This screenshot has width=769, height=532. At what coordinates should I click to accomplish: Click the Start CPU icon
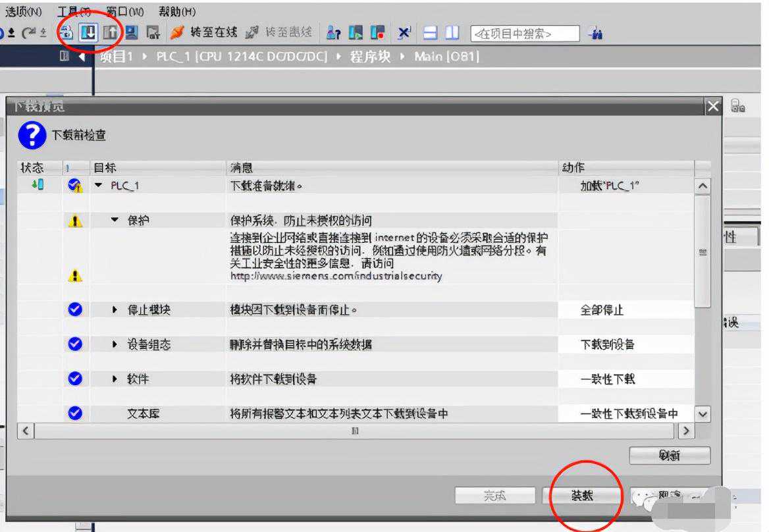[356, 32]
